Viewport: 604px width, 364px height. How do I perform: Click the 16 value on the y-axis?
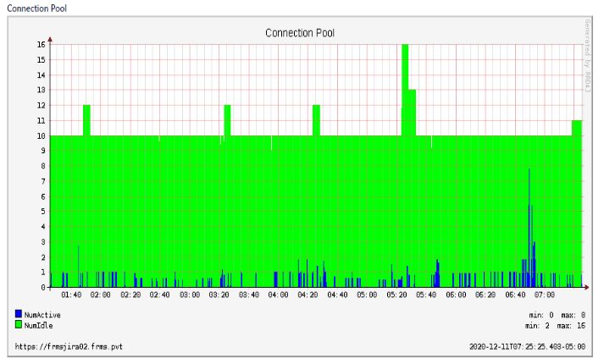point(42,45)
